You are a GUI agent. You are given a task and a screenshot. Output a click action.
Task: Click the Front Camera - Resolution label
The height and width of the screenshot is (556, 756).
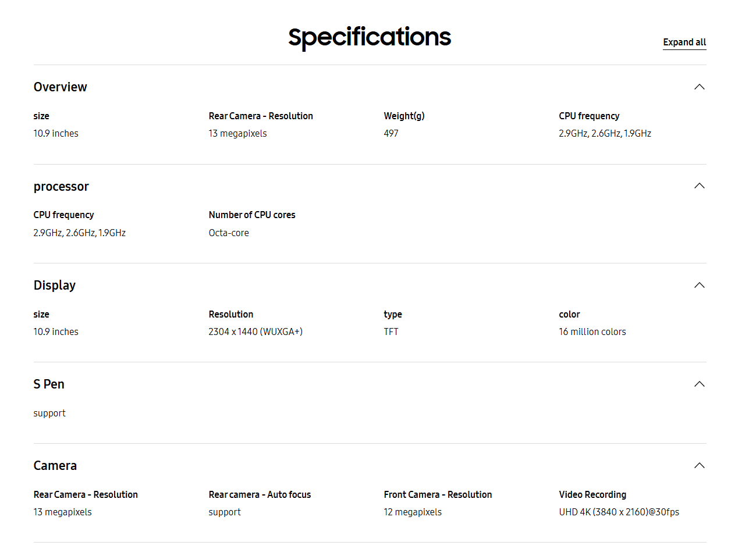438,495
